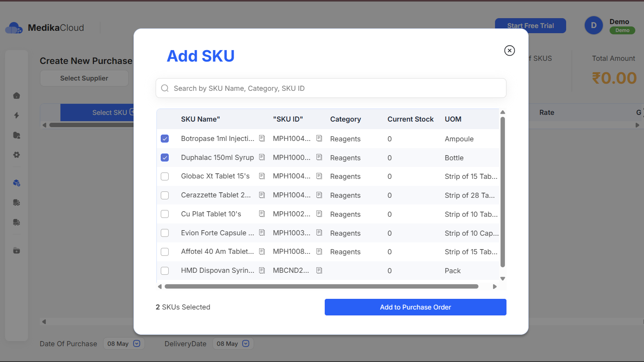Check the Globac Xt Tablet 15's checkbox
Screen dimensions: 644x362
tap(165, 176)
